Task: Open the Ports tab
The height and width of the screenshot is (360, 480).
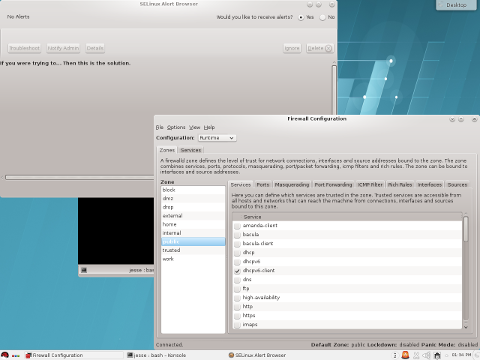Action: pyautogui.click(x=263, y=185)
